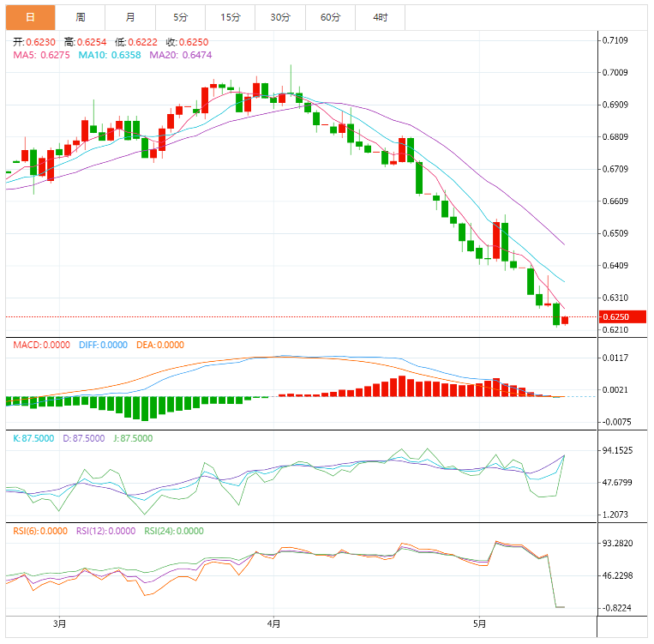This screenshot has height=644, width=654.
Task: Click the 0.6709 price axis label
Action: (x=615, y=169)
